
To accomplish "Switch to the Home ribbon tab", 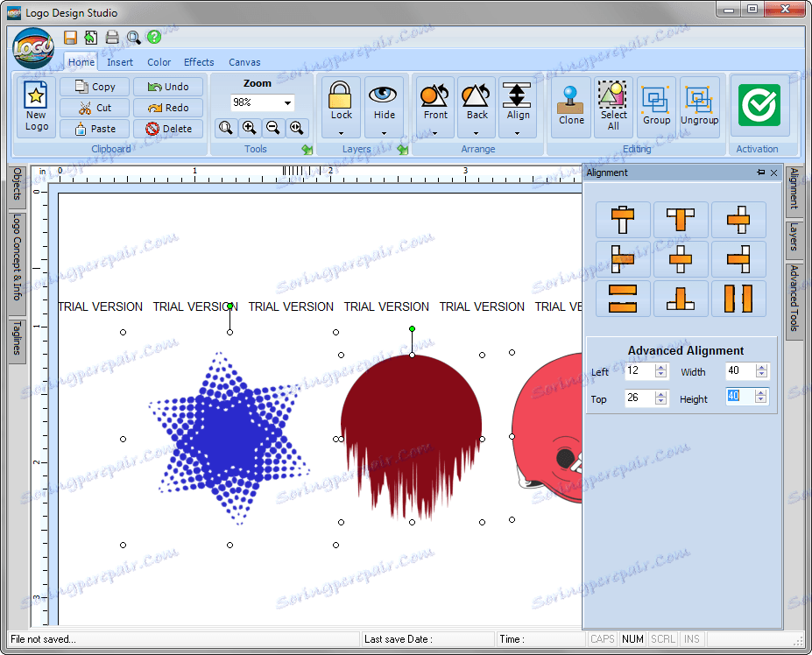I will 81,62.
